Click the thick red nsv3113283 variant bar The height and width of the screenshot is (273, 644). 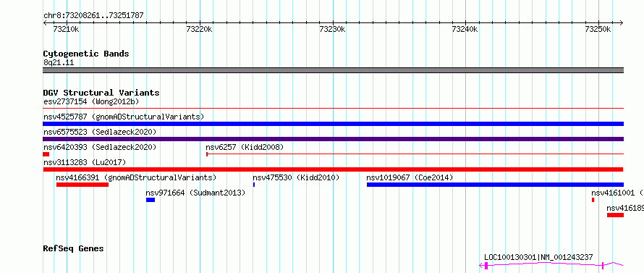click(x=333, y=169)
